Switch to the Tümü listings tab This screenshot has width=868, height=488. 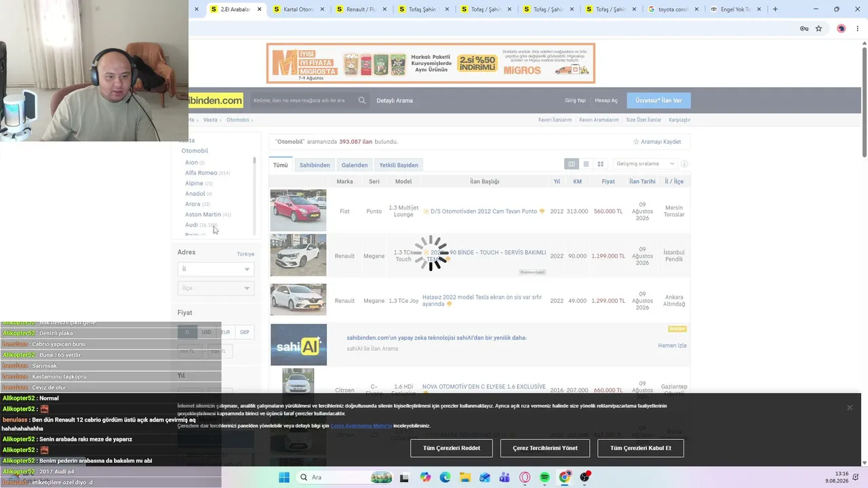tap(281, 165)
